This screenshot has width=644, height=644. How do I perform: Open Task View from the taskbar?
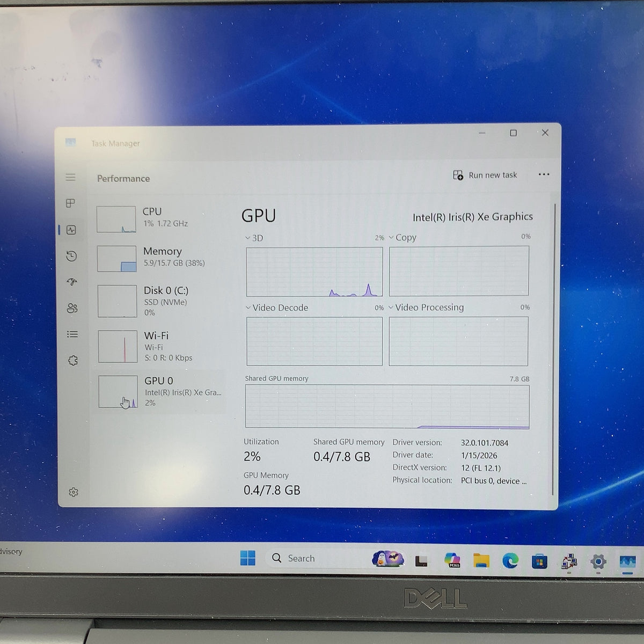click(x=422, y=561)
